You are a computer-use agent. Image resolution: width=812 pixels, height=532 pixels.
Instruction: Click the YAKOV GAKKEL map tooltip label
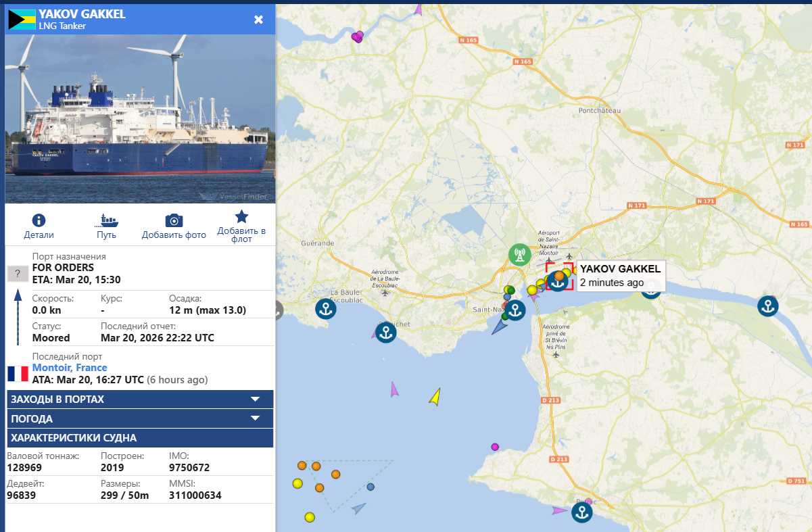619,275
